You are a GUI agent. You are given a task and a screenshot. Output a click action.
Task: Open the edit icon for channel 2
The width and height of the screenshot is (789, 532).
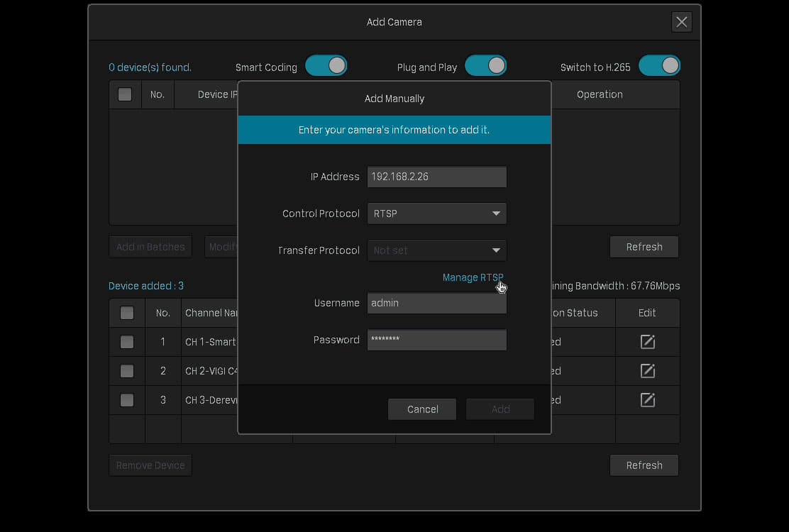pyautogui.click(x=647, y=371)
